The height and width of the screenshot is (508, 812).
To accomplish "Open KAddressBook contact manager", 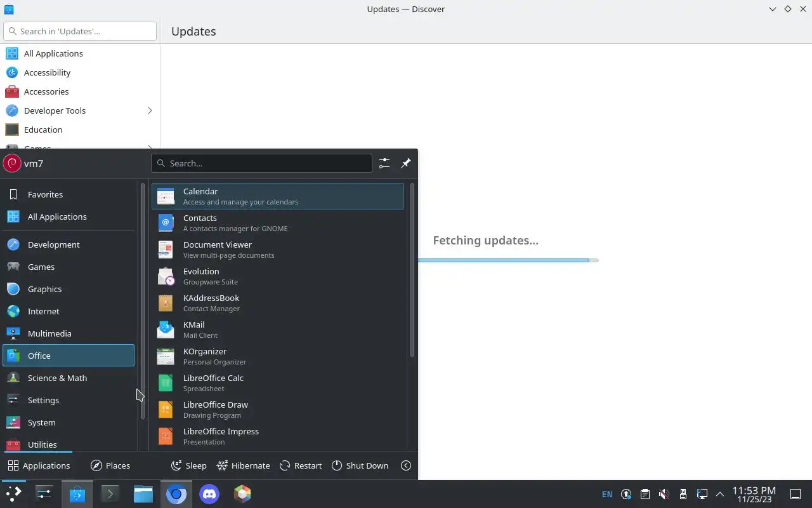I will tap(277, 303).
